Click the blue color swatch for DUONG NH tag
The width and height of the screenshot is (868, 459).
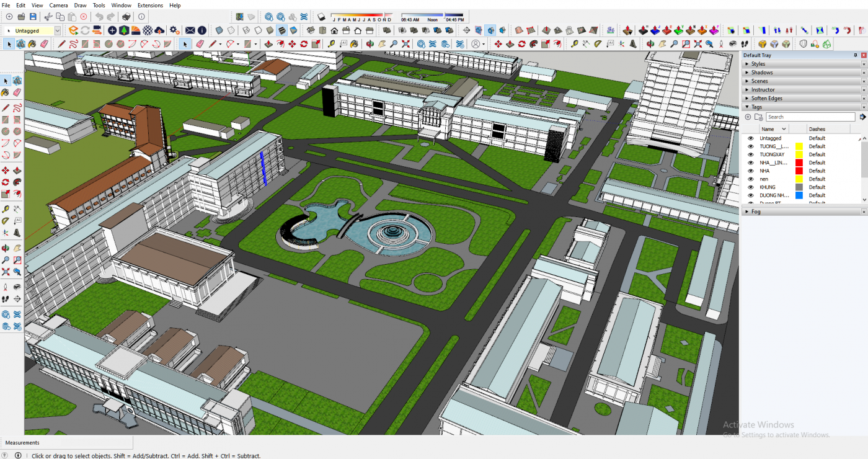(x=799, y=195)
